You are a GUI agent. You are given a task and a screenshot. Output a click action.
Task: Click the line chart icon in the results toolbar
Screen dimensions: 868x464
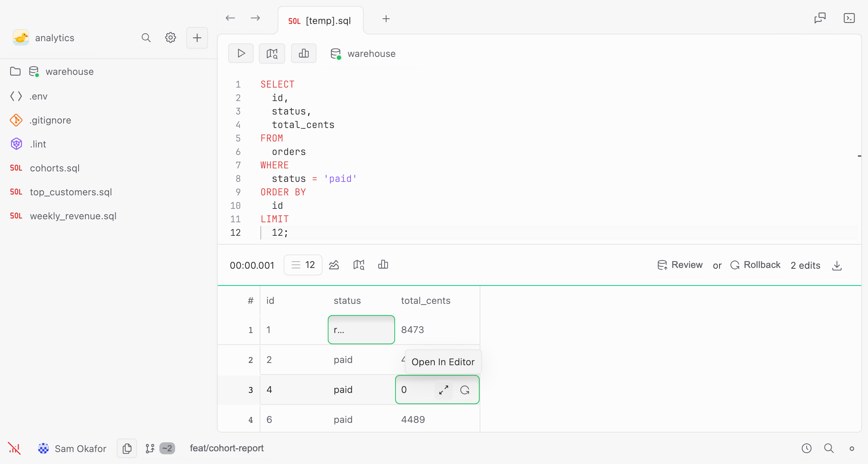tap(334, 265)
